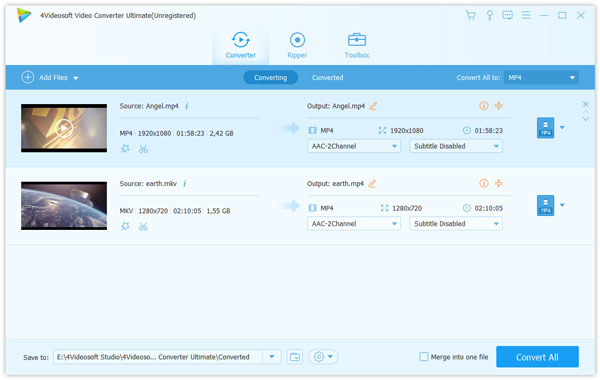Click the scissors cut icon for Angel.mp4
Image resolution: width=600 pixels, height=380 pixels.
point(143,149)
